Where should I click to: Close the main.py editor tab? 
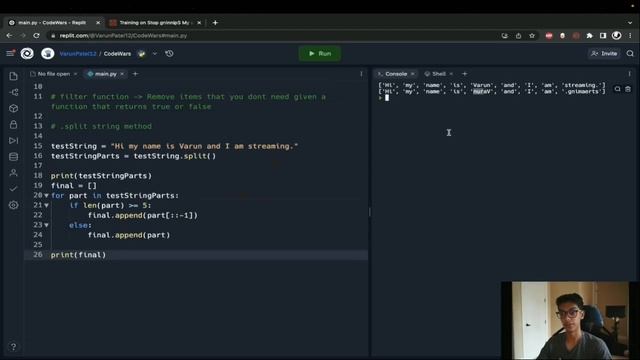[x=122, y=74]
